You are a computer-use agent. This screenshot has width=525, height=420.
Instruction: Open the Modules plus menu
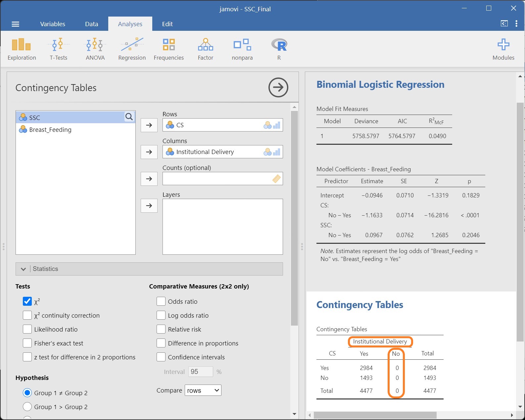tap(503, 49)
